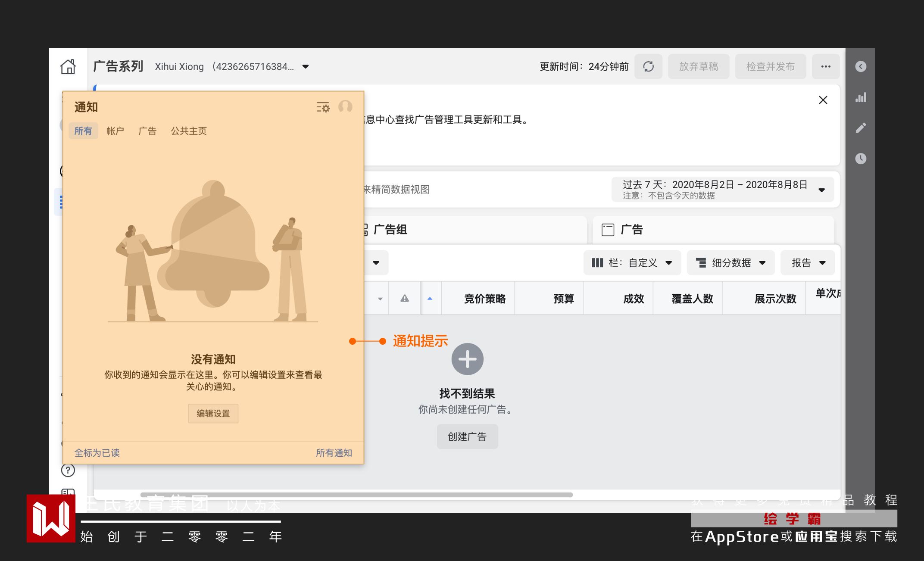Screen dimensions: 924x561
Task: Click the home icon in sidebar
Action: [68, 66]
